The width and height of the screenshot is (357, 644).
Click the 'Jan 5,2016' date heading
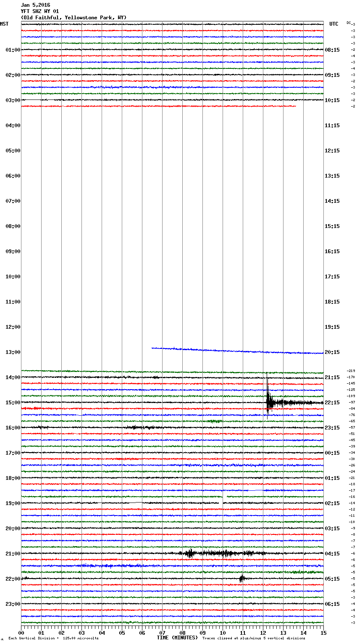35,5
